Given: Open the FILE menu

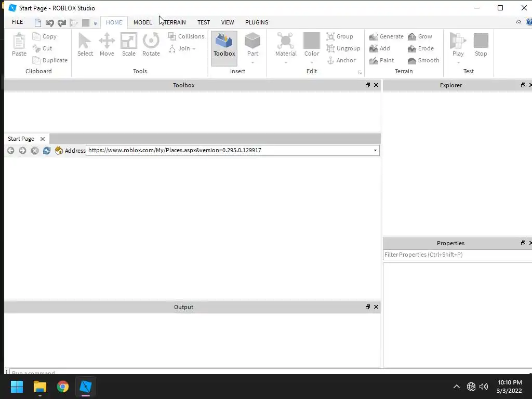Looking at the screenshot, I should point(17,22).
